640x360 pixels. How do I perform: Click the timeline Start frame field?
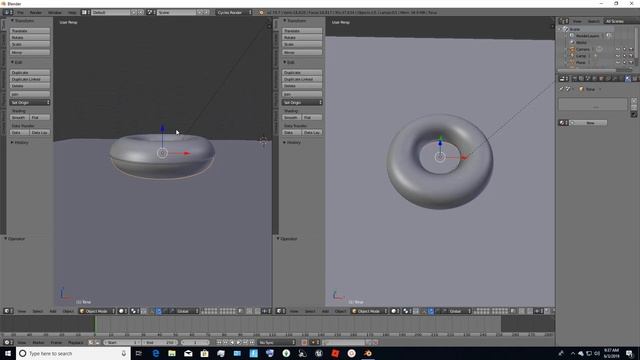122,342
